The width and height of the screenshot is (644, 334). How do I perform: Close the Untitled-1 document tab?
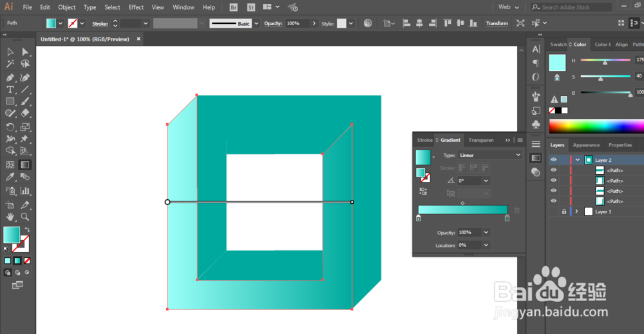(x=138, y=39)
